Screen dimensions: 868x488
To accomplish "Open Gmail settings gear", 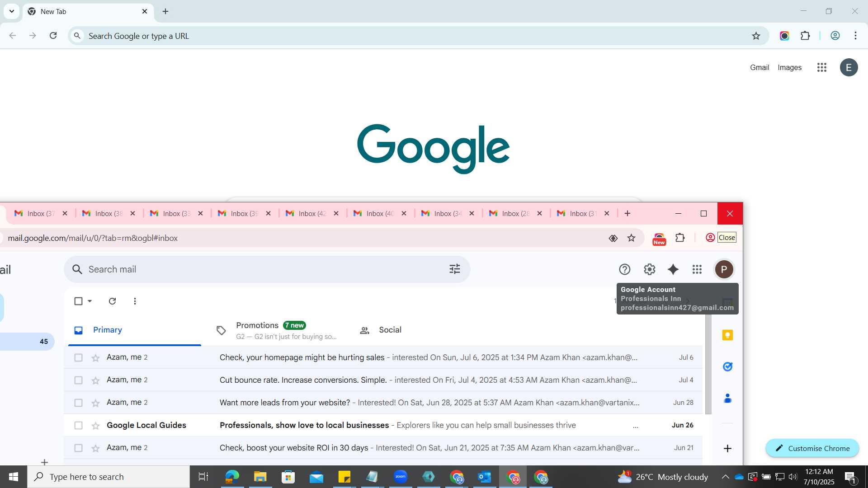I will coord(649,269).
